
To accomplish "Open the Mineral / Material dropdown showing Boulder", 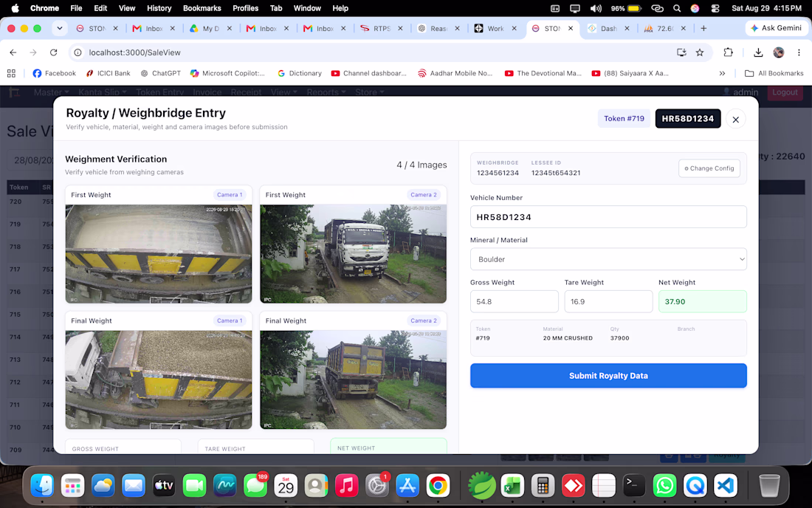I will pyautogui.click(x=608, y=259).
